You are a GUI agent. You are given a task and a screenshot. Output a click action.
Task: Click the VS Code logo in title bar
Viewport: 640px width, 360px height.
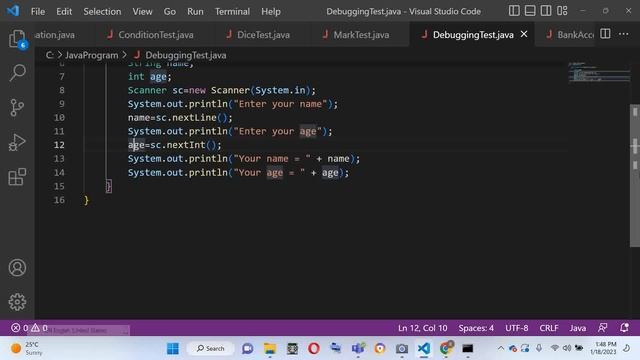coord(13,11)
